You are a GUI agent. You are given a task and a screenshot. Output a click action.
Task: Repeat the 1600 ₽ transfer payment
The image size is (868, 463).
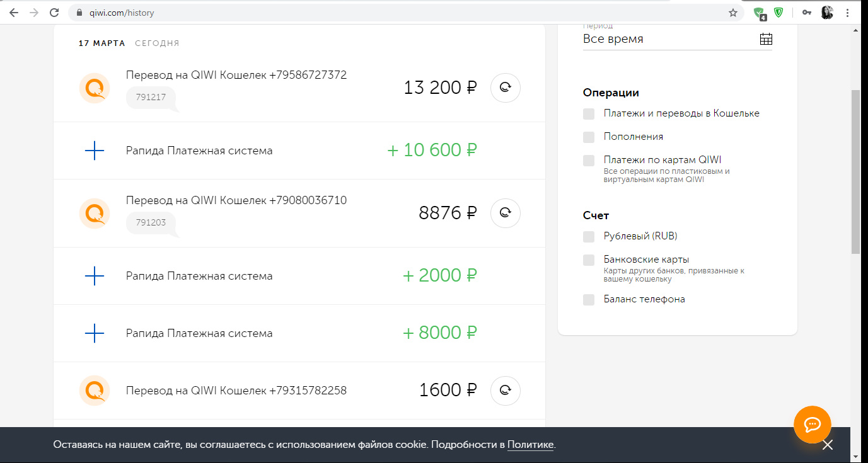pyautogui.click(x=505, y=391)
